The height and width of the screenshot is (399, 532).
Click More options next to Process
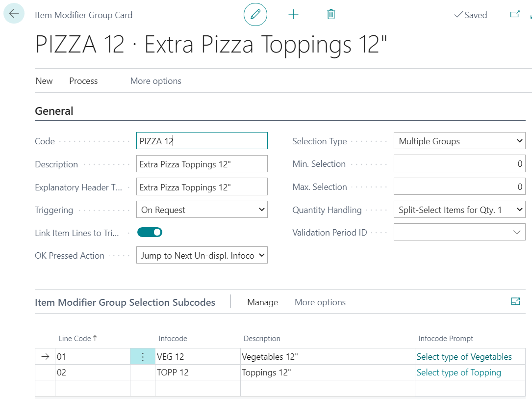[x=155, y=81]
